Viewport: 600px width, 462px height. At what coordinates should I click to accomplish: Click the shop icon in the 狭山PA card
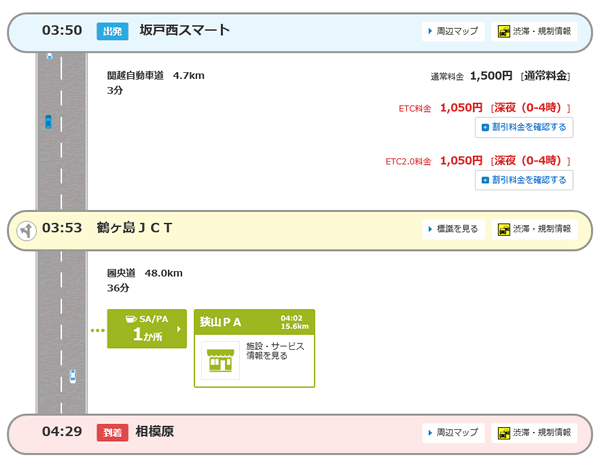pos(219,360)
